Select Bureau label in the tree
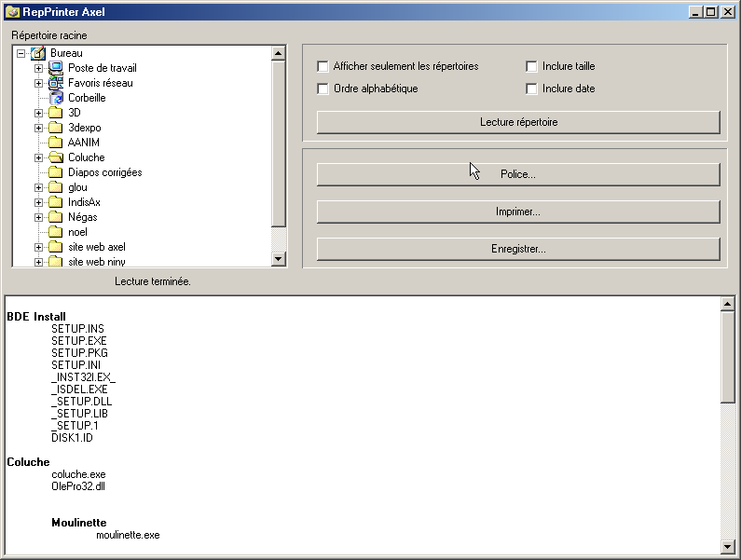Image resolution: width=741 pixels, height=560 pixels. pos(66,53)
